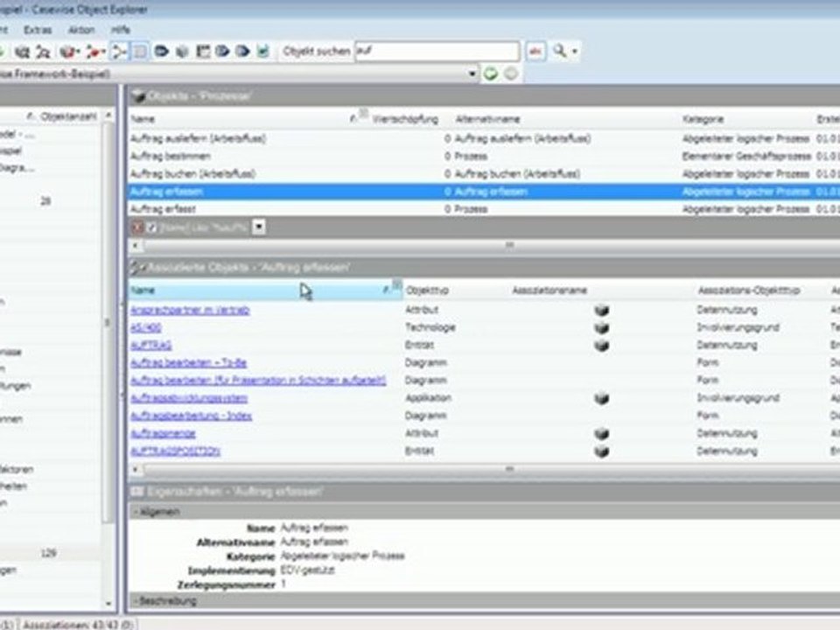Click the Abgeleiteter logischer Prozess Kategorie value
The width and height of the screenshot is (840, 630).
[342, 556]
